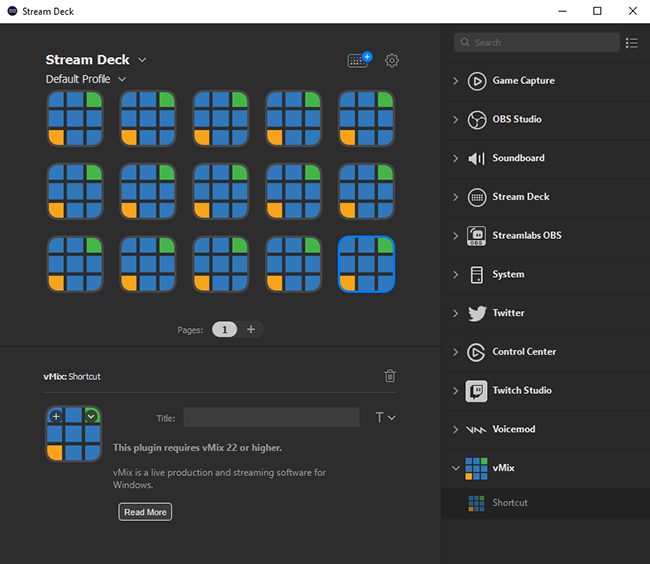Toggle list view icon beside search
This screenshot has width=650, height=564.
click(x=631, y=43)
